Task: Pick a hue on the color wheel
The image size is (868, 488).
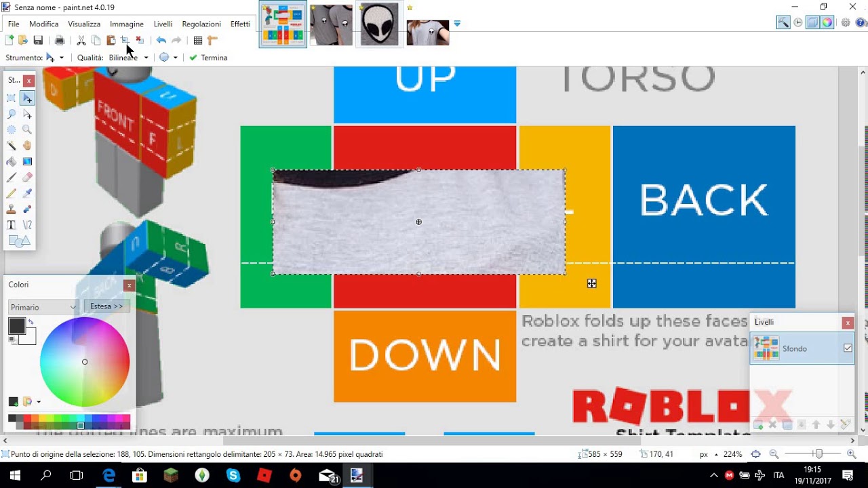Action: point(85,362)
